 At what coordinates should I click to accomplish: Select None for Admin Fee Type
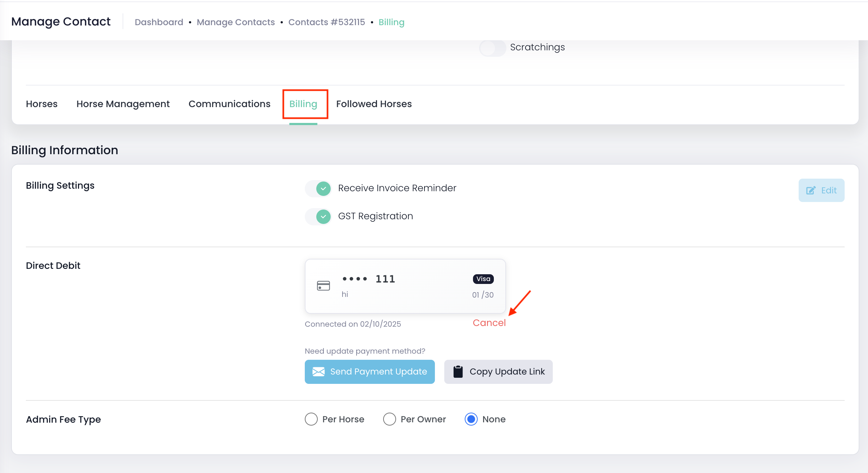471,419
